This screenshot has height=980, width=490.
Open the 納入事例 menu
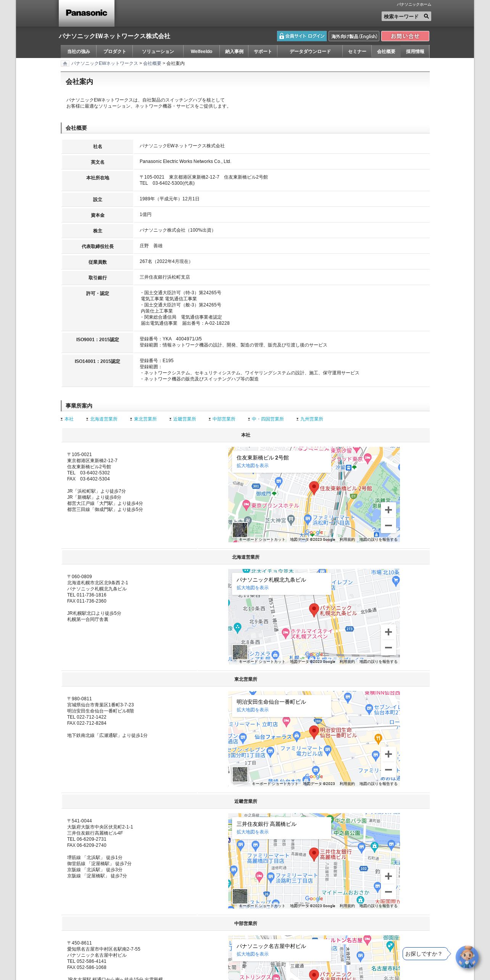[x=234, y=52]
